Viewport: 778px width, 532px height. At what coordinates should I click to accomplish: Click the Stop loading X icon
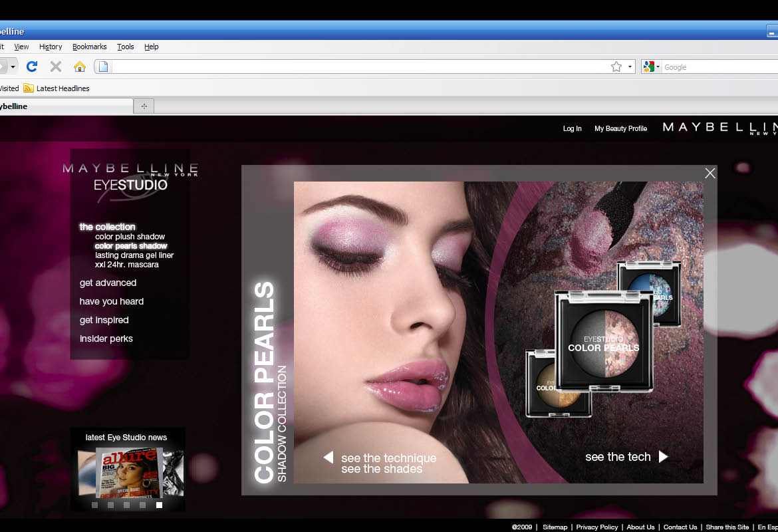(x=56, y=66)
